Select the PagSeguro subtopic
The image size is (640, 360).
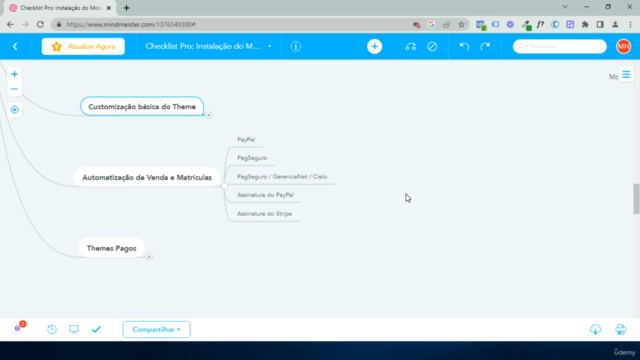coord(252,158)
